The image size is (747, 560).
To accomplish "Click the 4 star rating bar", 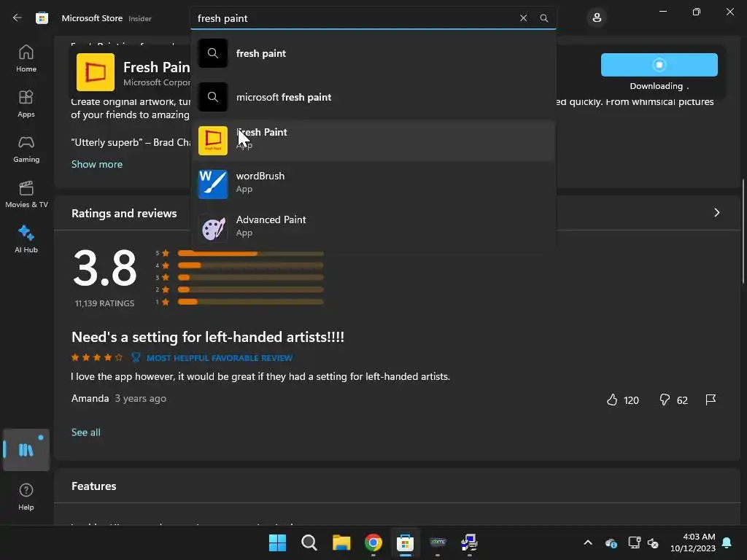I will 251,265.
